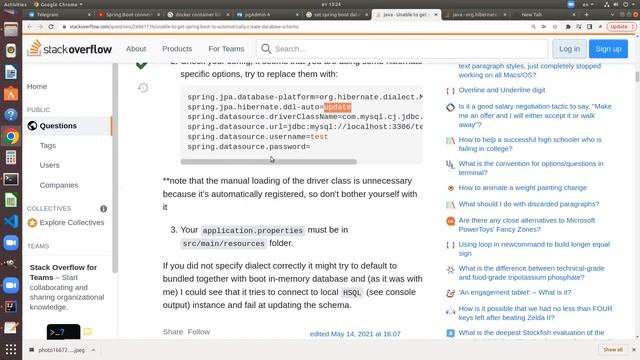This screenshot has height=360, width=640.
Task: Open the Google Chrome app menu in top bar
Action: coord(58,4)
